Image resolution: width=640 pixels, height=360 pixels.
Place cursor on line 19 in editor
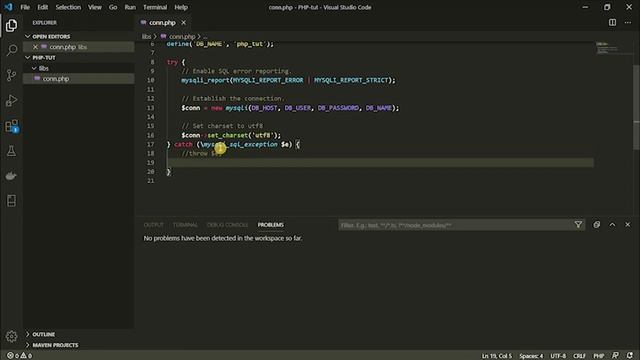[x=380, y=162]
